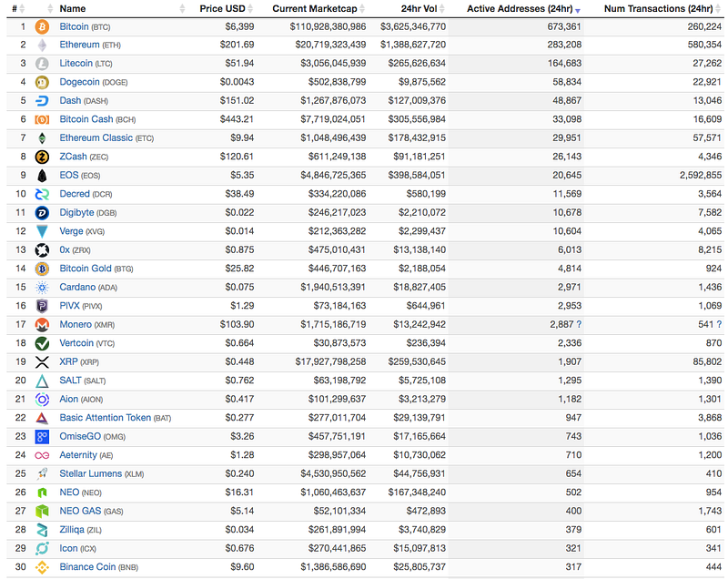Image resolution: width=728 pixels, height=579 pixels.
Task: Click XRP marketcap $17,927,798,258
Action: click(330, 361)
